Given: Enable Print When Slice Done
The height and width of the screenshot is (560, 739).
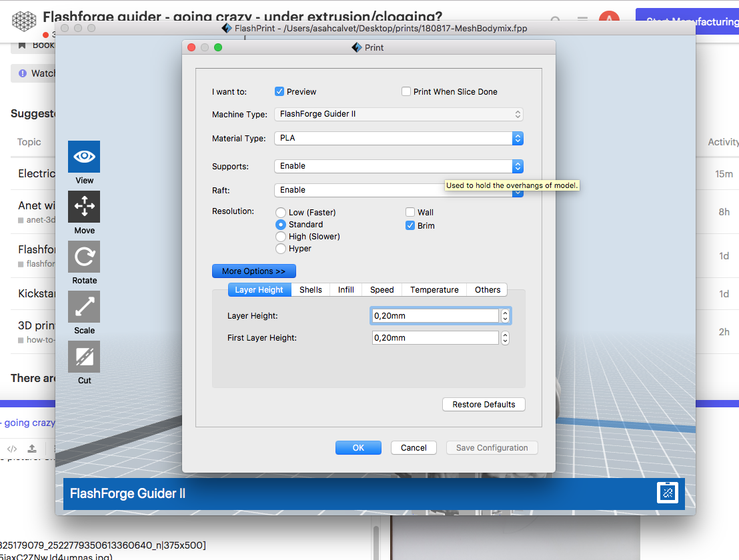Looking at the screenshot, I should tap(406, 92).
